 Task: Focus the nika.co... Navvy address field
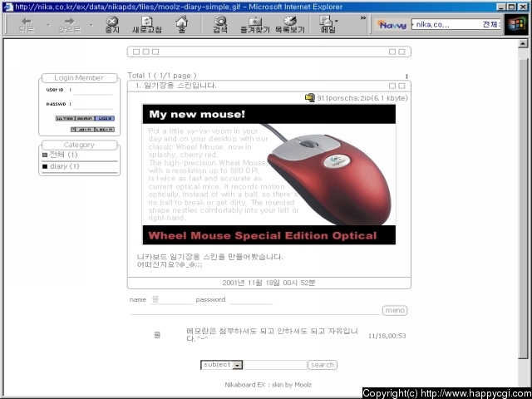click(x=456, y=24)
